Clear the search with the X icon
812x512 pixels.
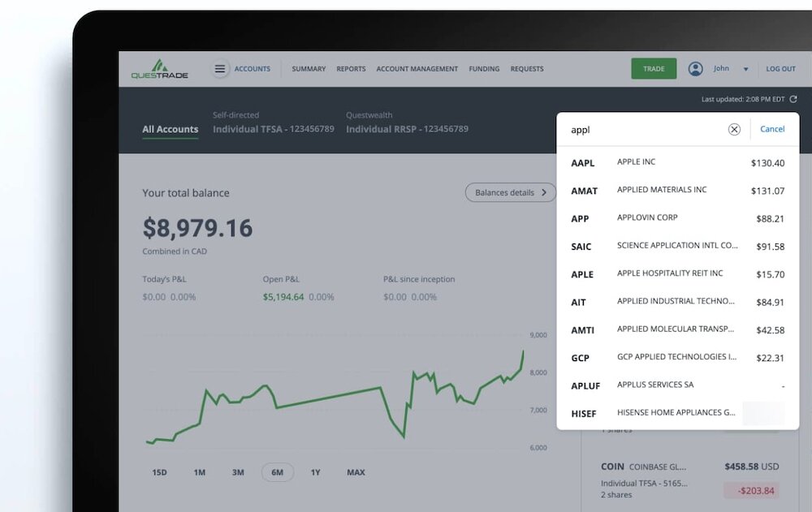[x=734, y=129]
